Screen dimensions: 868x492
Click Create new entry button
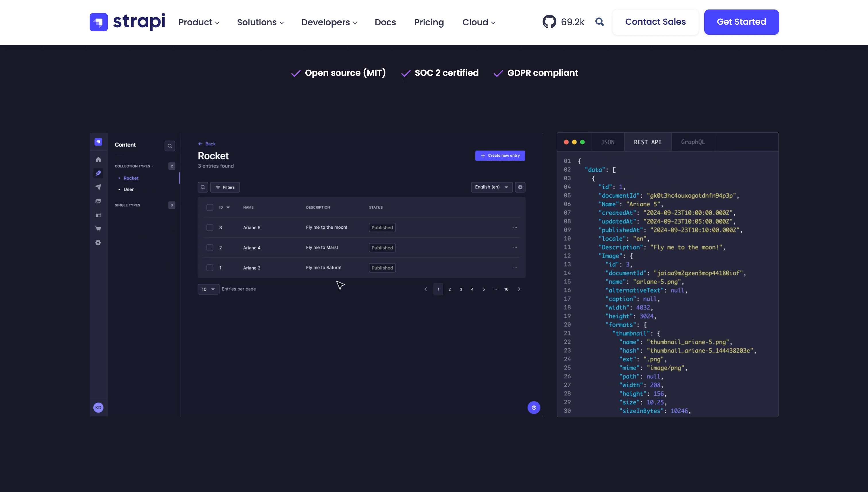(500, 156)
